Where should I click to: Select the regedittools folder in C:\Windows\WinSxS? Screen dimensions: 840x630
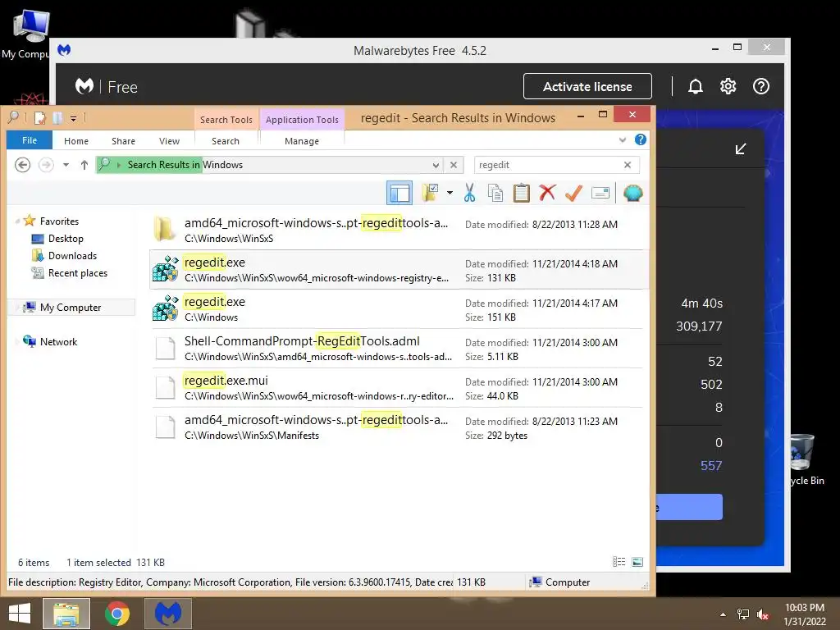tap(397, 230)
